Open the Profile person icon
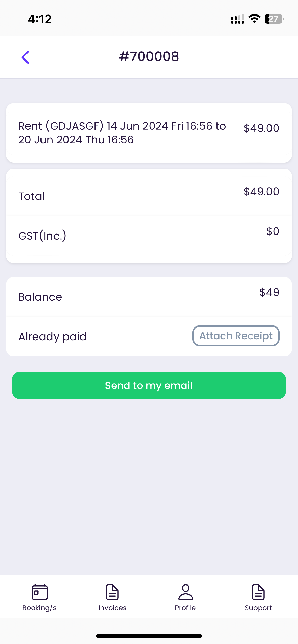Image resolution: width=298 pixels, height=644 pixels. click(x=185, y=592)
